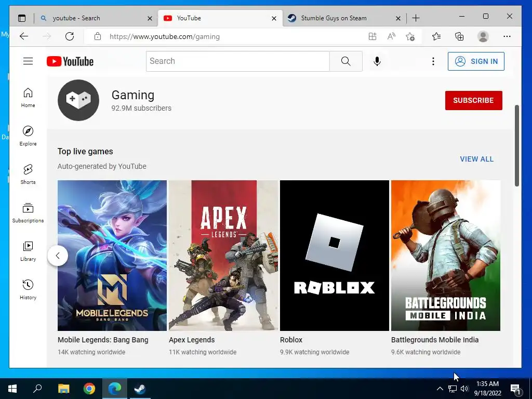Image resolution: width=532 pixels, height=399 pixels.
Task: Open YouTube settings three-dot menu
Action: coord(433,61)
